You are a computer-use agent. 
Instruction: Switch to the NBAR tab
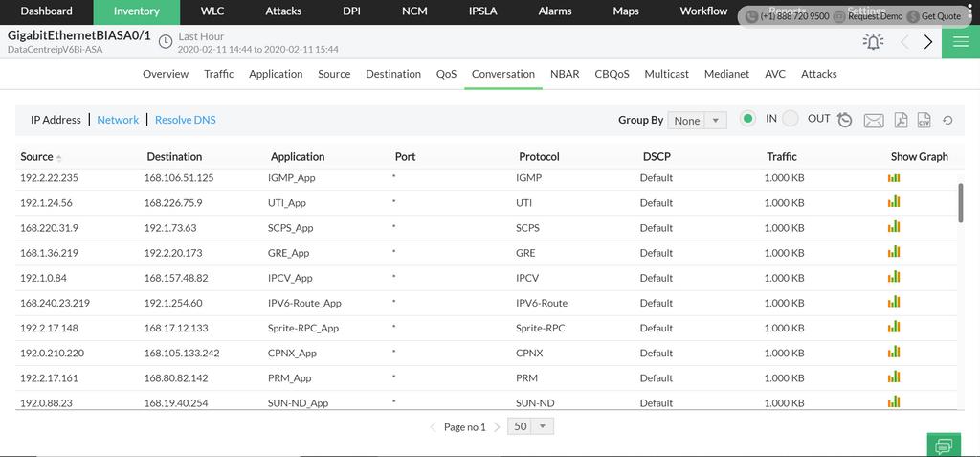[565, 74]
